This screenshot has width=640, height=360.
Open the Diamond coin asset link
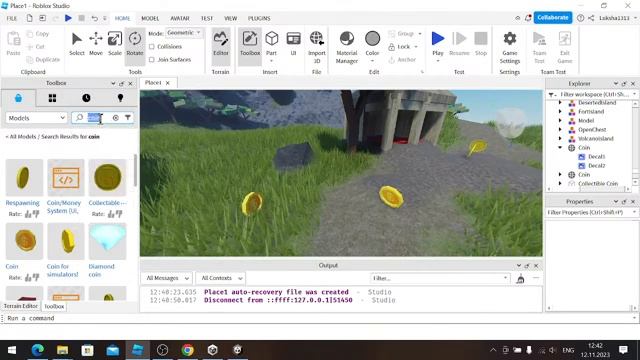pyautogui.click(x=101, y=270)
